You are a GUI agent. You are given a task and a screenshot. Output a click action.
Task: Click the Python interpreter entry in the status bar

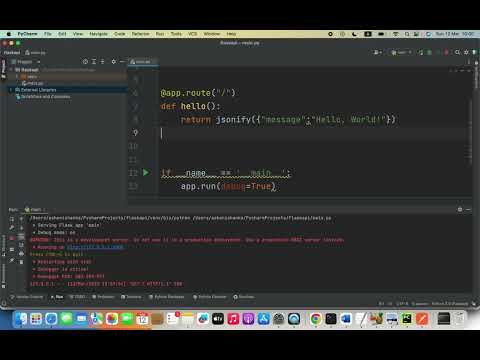coord(450,304)
